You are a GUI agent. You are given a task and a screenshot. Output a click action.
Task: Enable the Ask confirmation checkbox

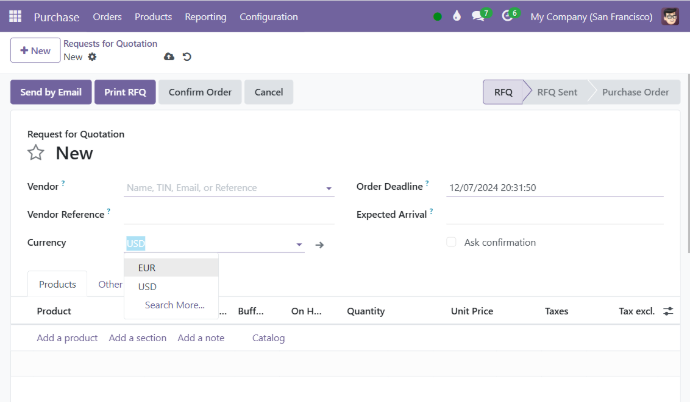click(451, 242)
